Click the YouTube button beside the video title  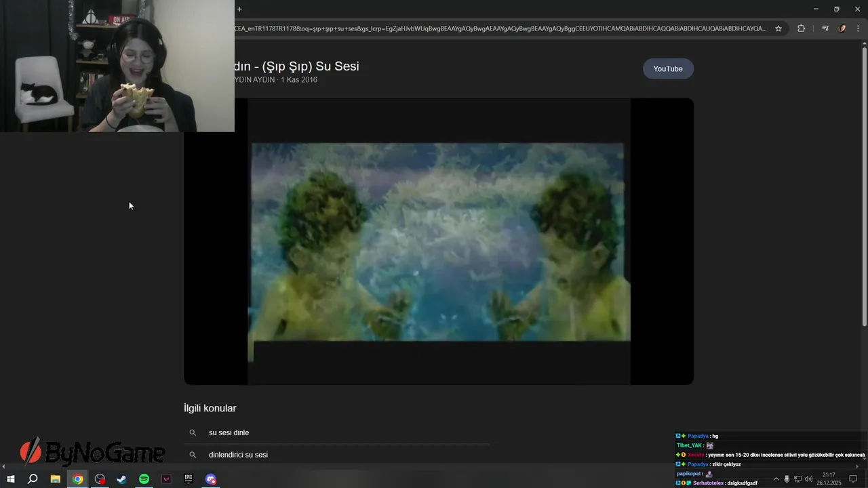pos(668,68)
